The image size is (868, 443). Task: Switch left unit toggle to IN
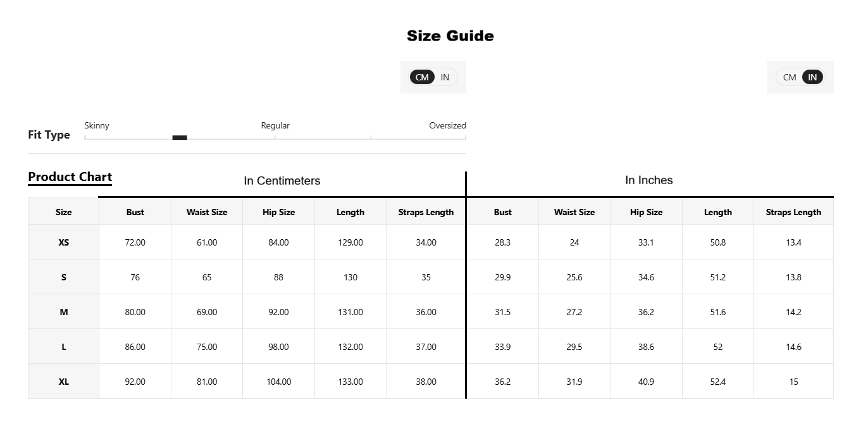[445, 77]
